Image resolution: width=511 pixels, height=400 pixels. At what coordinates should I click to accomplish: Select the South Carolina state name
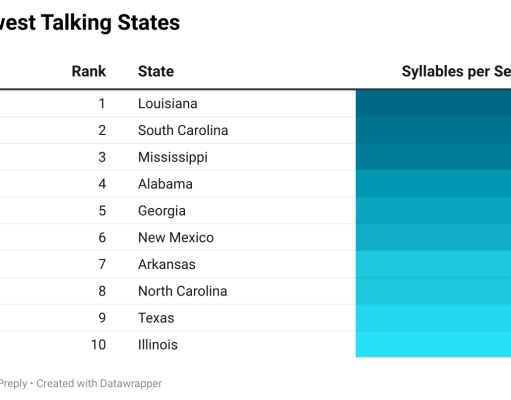point(183,130)
